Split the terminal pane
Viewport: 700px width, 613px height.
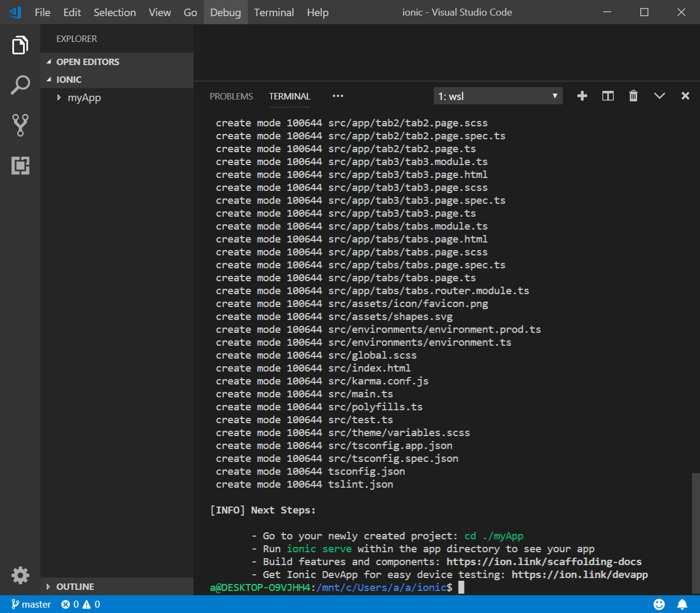click(608, 96)
